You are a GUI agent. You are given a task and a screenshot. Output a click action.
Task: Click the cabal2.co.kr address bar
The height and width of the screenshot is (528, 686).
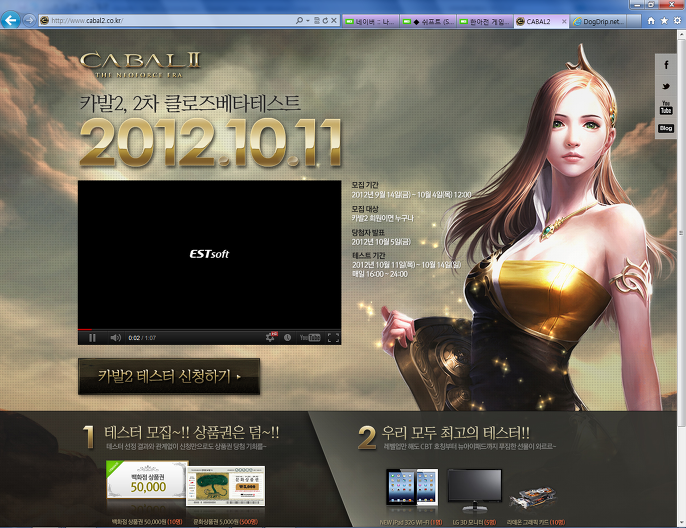tap(166, 21)
